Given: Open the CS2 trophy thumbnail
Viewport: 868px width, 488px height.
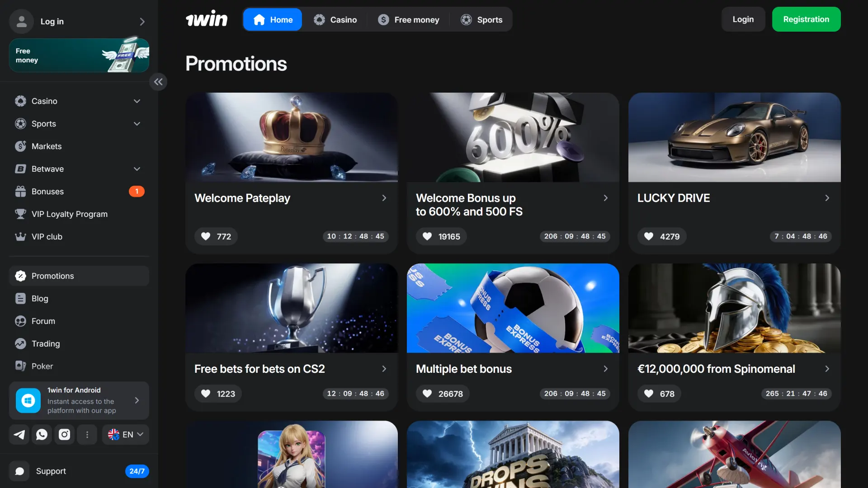Looking at the screenshot, I should [292, 308].
